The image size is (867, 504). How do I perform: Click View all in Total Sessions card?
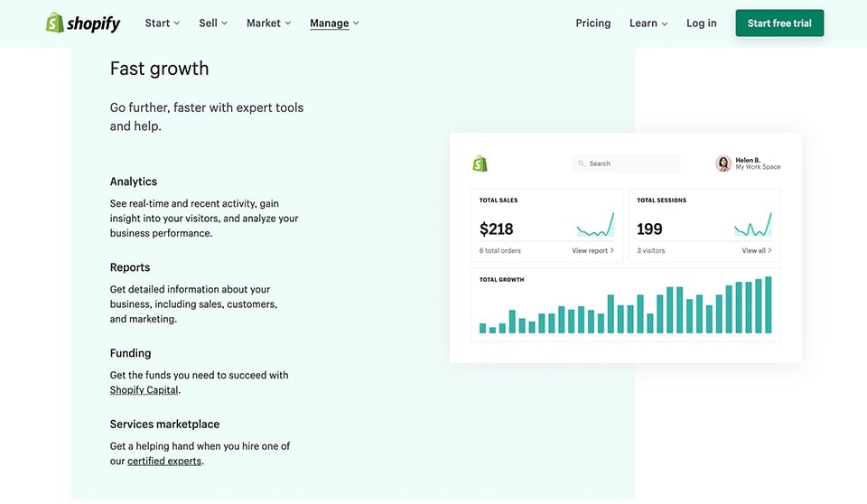757,250
